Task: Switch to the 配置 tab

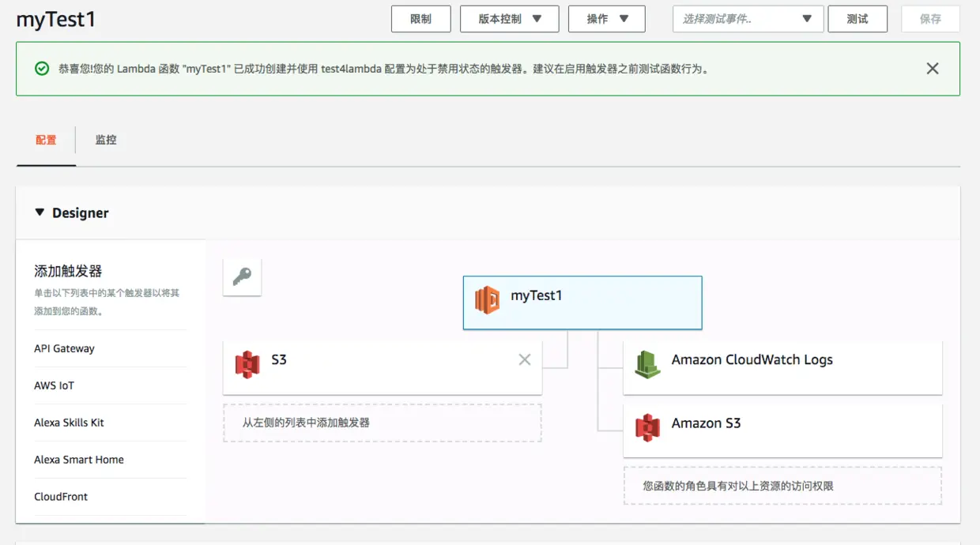Action: coord(46,140)
